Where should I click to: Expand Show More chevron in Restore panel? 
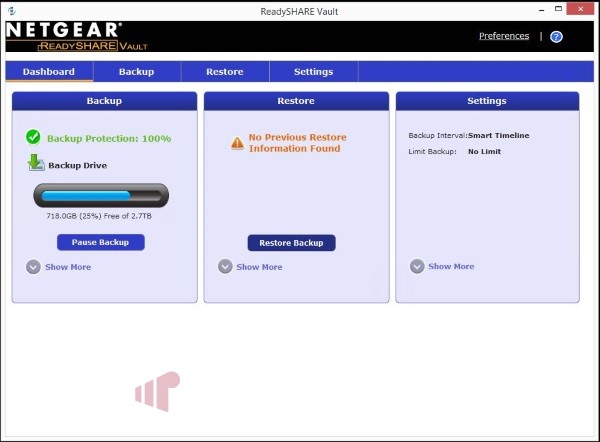[225, 266]
